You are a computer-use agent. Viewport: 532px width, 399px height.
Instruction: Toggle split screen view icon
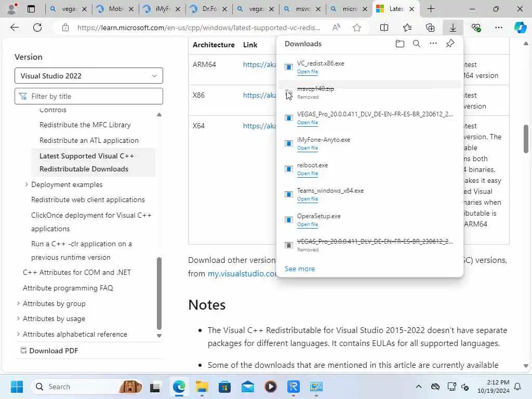(384, 28)
